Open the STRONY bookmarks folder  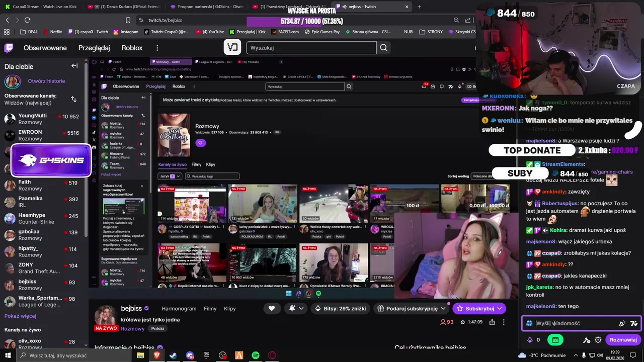[431, 32]
